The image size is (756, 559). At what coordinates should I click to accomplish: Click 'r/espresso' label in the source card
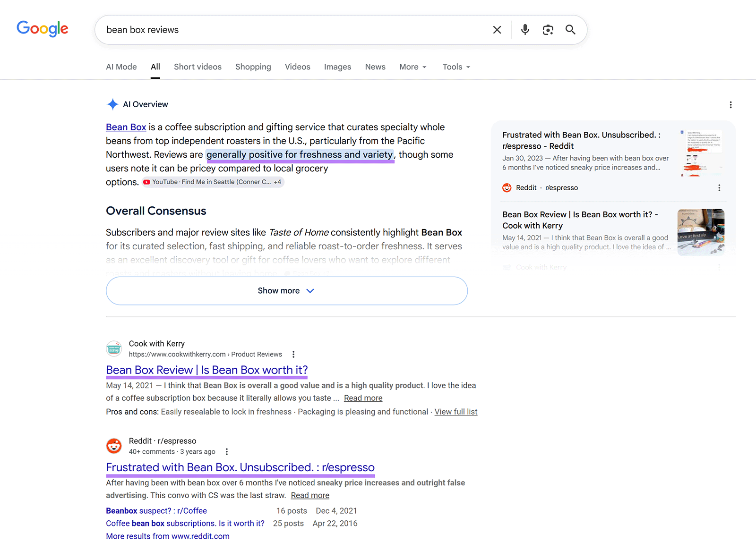[561, 188]
